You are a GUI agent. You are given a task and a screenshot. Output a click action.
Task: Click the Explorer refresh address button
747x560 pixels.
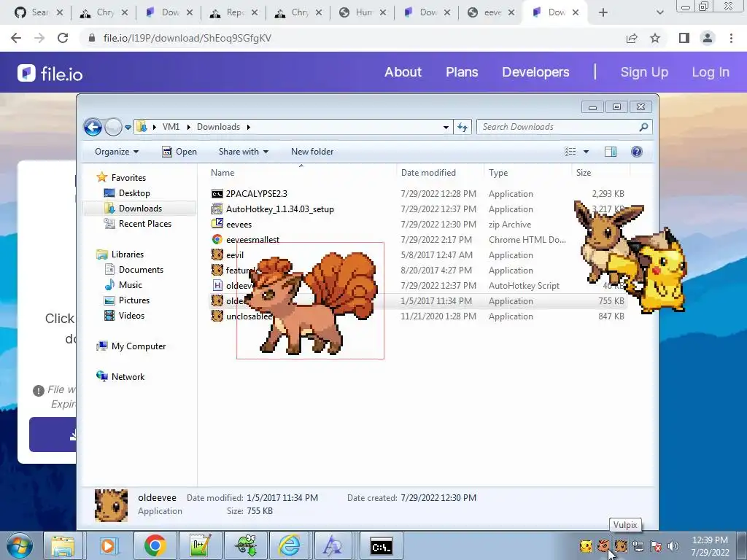(x=462, y=127)
